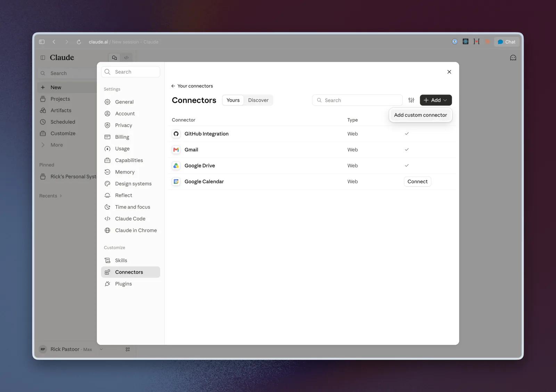
Task: Go back with browser back arrow
Action: pos(54,42)
